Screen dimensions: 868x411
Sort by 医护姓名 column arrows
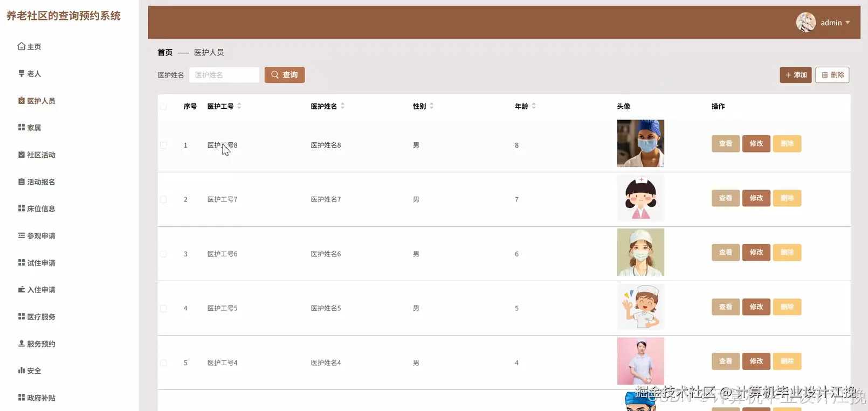pos(342,106)
